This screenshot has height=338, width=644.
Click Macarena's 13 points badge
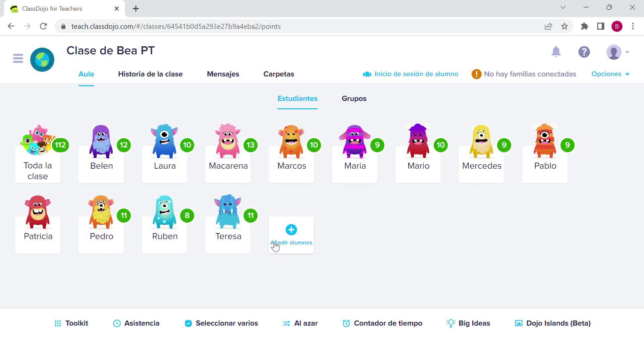[251, 145]
